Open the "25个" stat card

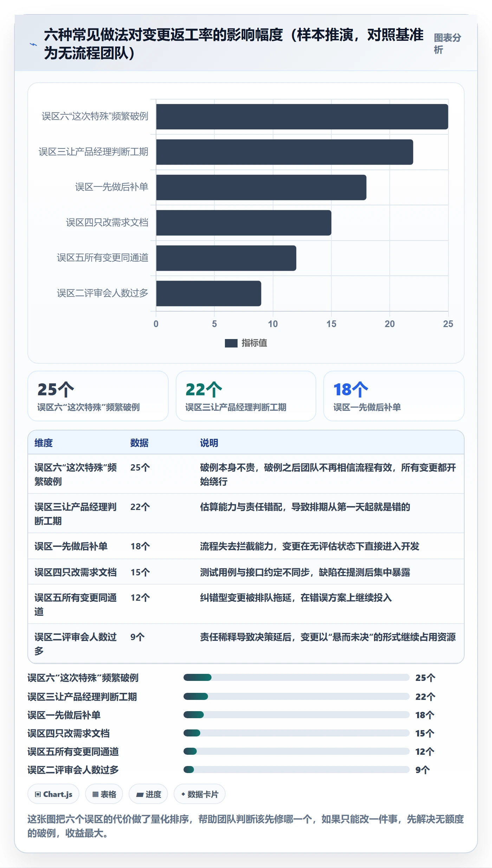(98, 396)
